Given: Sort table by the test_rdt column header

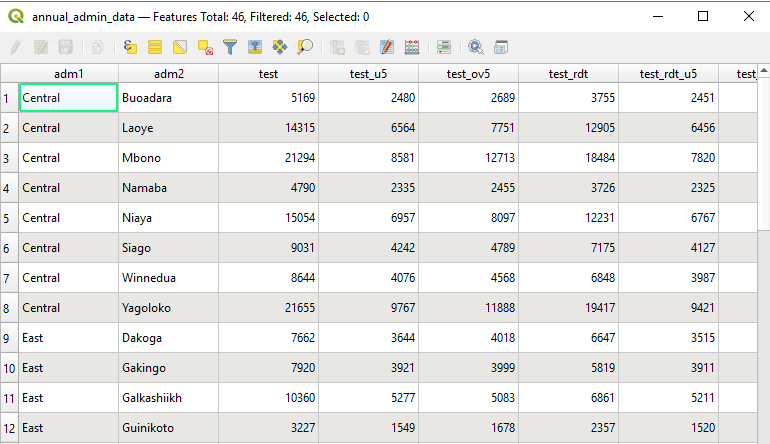Looking at the screenshot, I should [568, 74].
